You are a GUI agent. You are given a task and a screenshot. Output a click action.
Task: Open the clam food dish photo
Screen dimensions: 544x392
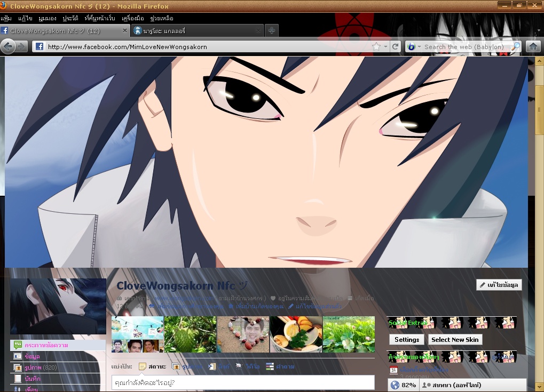click(296, 334)
